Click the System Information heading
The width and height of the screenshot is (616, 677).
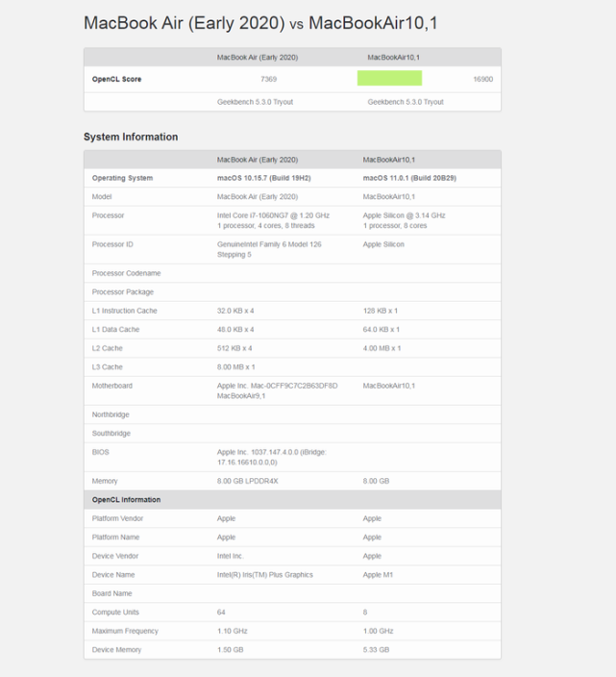[x=131, y=137]
